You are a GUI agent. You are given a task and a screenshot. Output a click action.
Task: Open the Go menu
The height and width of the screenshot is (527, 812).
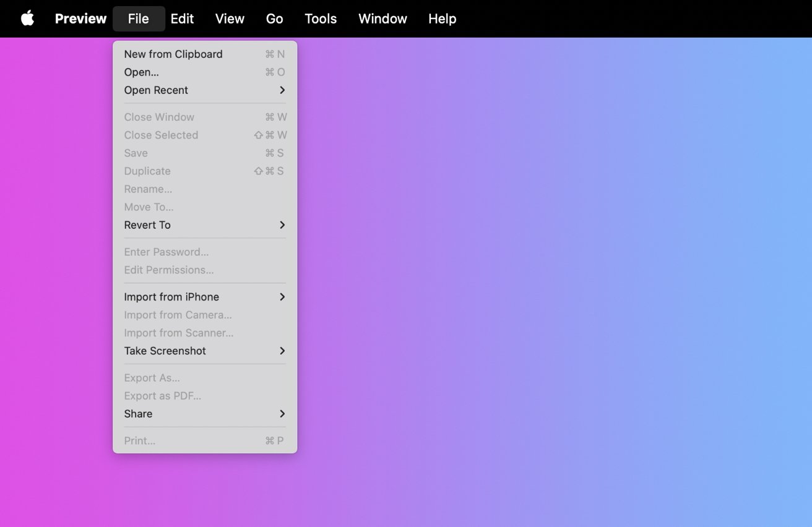coord(274,19)
